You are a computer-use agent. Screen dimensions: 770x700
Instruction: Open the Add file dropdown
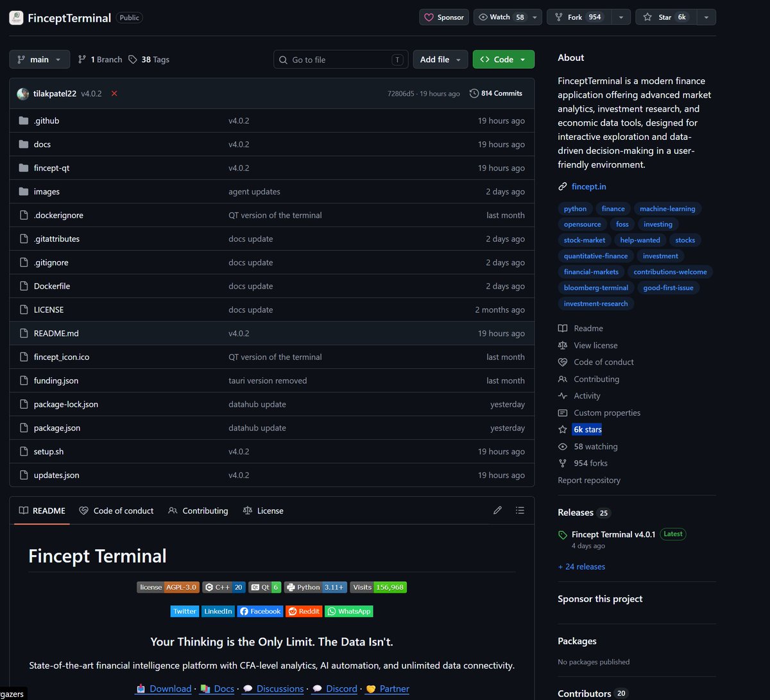click(440, 60)
